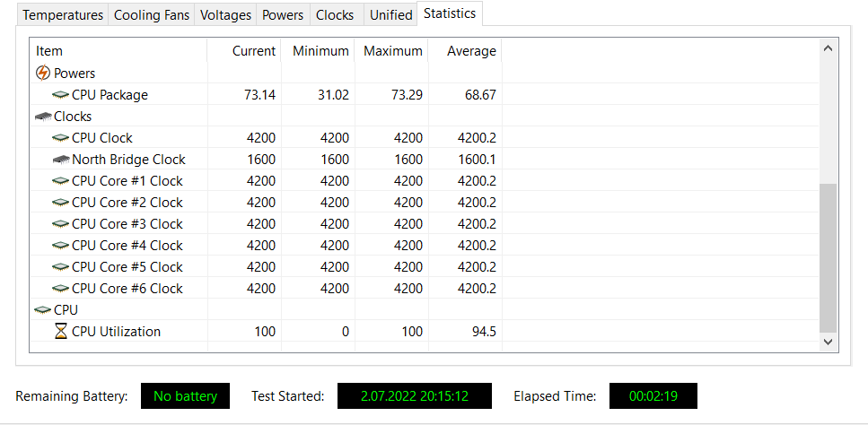Open the Cooling Fans tab
868x425 pixels.
point(152,15)
